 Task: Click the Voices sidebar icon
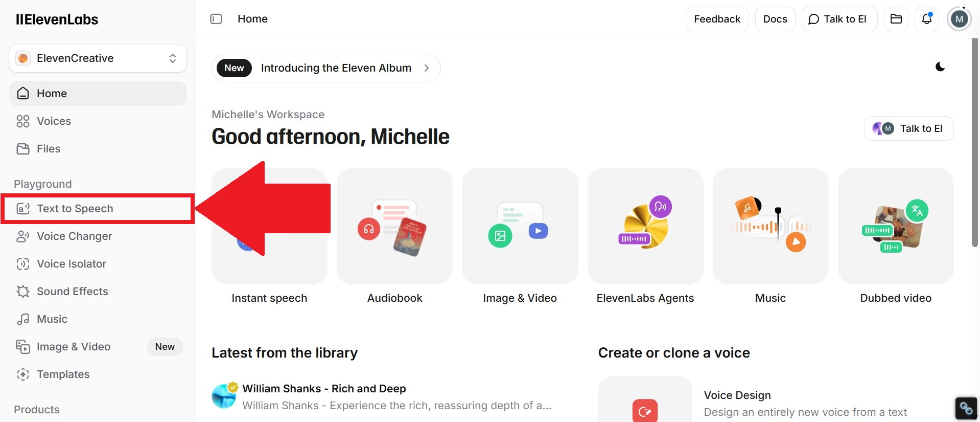coord(23,121)
